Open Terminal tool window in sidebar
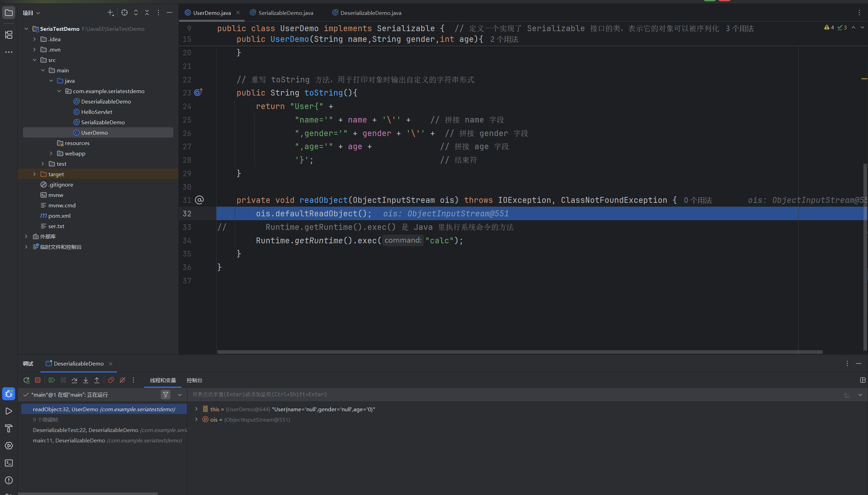 [x=9, y=463]
